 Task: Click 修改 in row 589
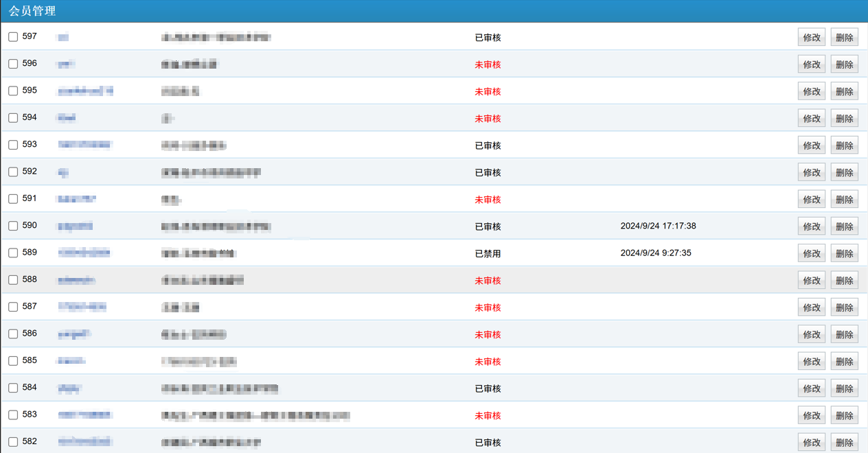[x=812, y=253]
